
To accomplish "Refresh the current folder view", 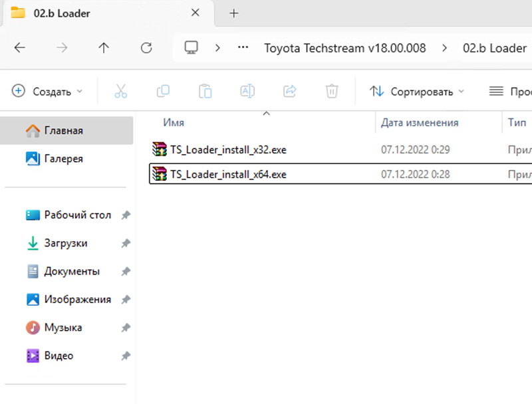I will (x=146, y=48).
